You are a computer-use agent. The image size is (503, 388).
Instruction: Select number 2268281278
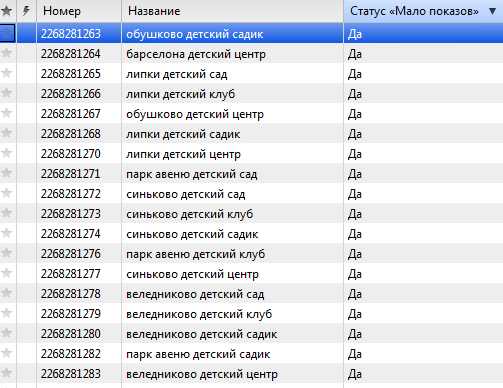point(71,294)
